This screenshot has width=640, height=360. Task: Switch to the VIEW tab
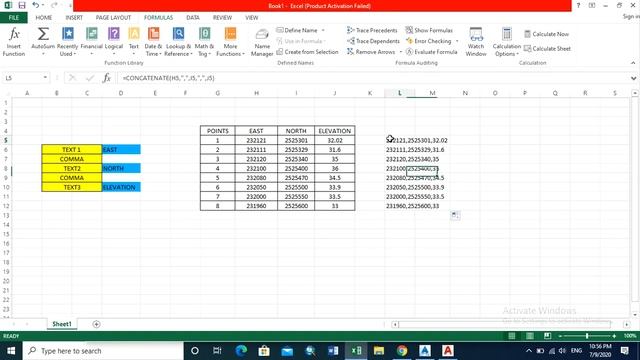pyautogui.click(x=251, y=18)
